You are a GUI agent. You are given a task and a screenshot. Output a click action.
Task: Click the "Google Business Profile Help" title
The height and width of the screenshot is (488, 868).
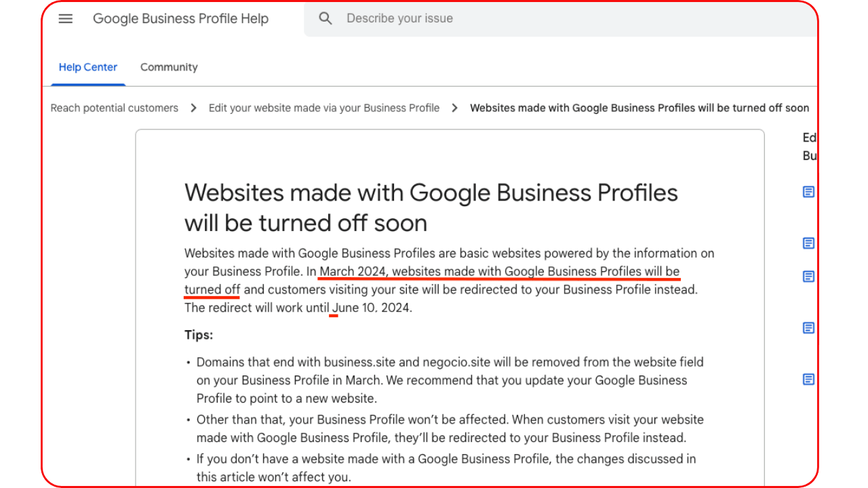coord(180,19)
